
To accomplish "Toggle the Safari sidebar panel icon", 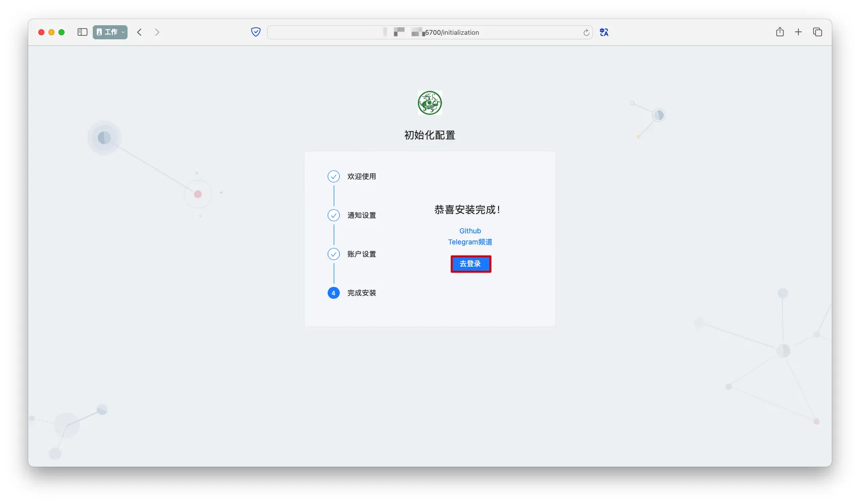I will [x=83, y=32].
